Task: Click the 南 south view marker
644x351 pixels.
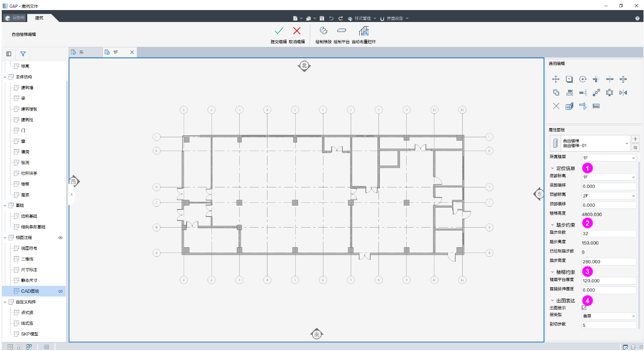Action: (x=316, y=334)
